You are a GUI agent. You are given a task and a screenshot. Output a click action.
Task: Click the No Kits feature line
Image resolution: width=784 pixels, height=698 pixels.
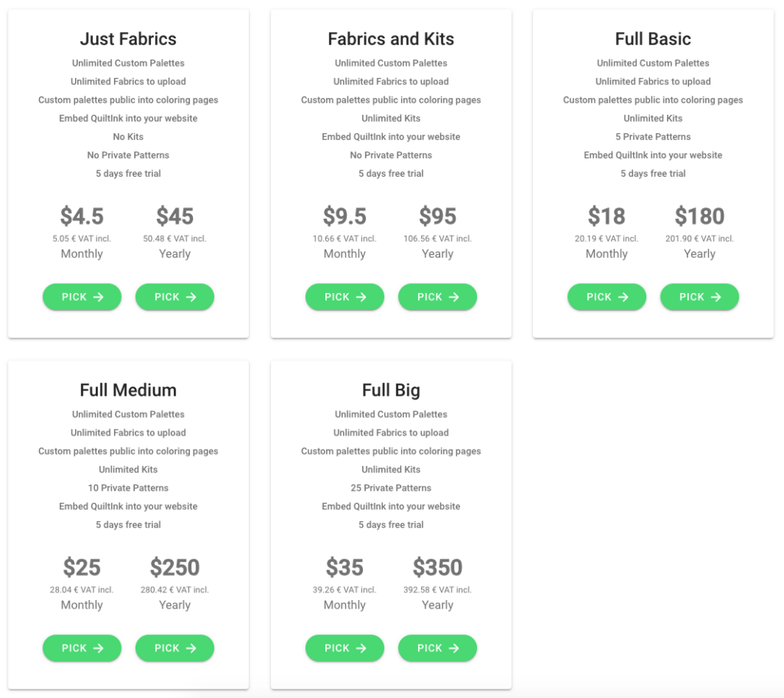pyautogui.click(x=128, y=137)
